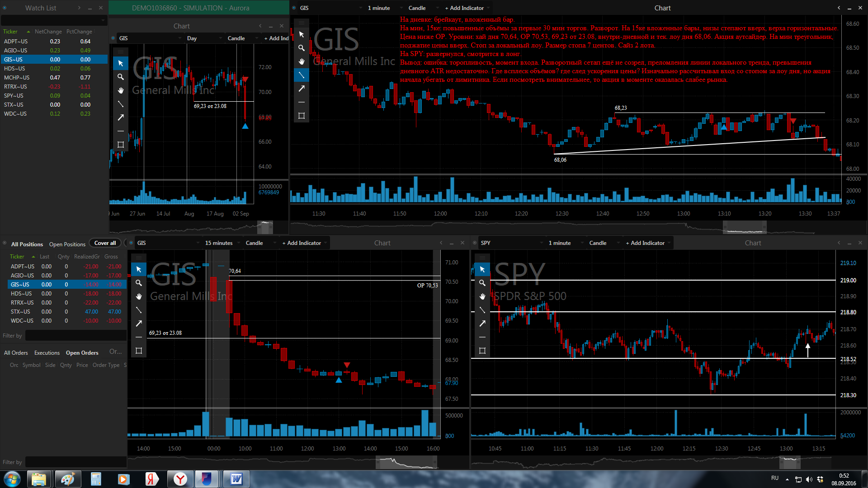Toggle the link radio button beside GIS in the day chart
The width and height of the screenshot is (868, 488).
tap(113, 38)
